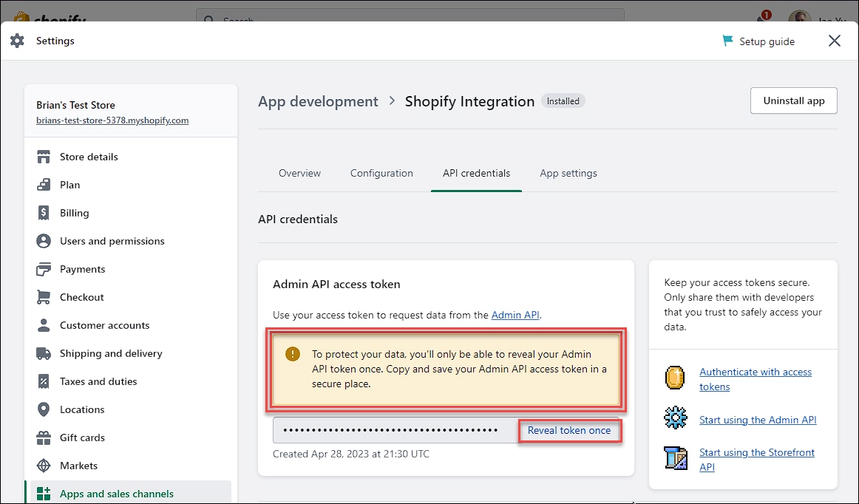Click the Customer accounts person icon
This screenshot has width=859, height=504.
tap(44, 325)
